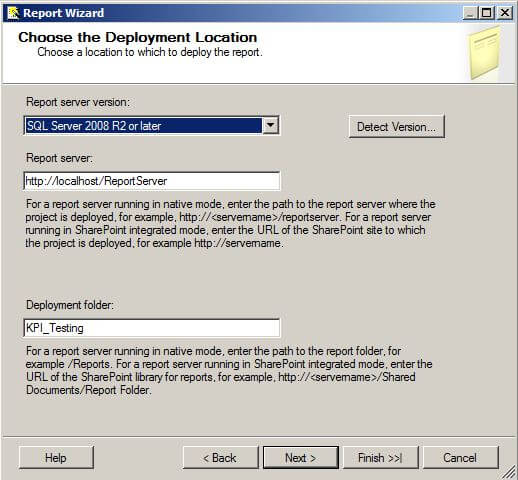Click 'Choose the Deployment Location' heading
This screenshot has height=480, width=518.
(x=138, y=37)
